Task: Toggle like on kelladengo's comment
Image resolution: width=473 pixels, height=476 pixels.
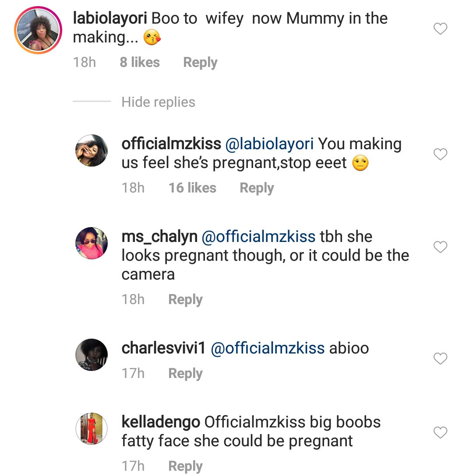Action: click(440, 432)
